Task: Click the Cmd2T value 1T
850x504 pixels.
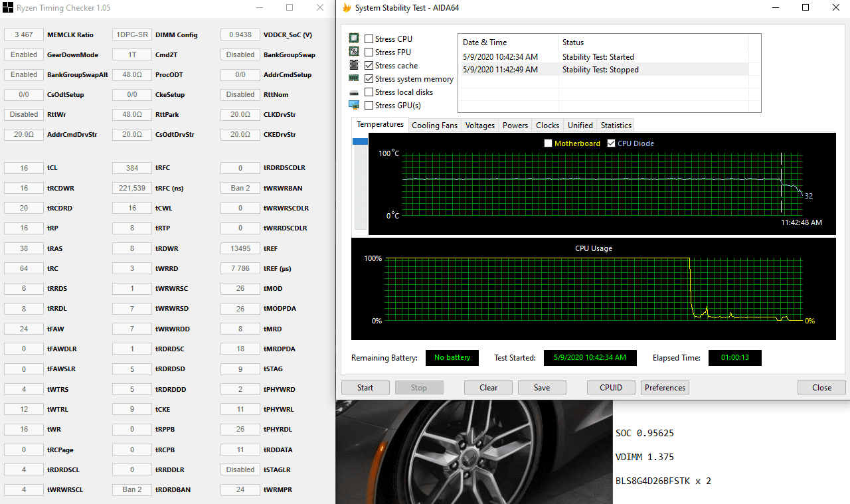Action: click(132, 55)
